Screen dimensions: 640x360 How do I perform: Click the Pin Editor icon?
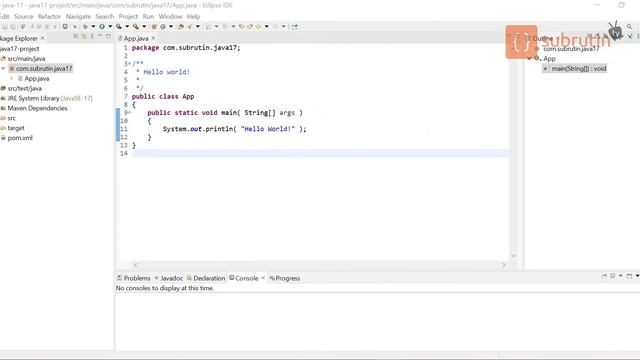coord(294,27)
